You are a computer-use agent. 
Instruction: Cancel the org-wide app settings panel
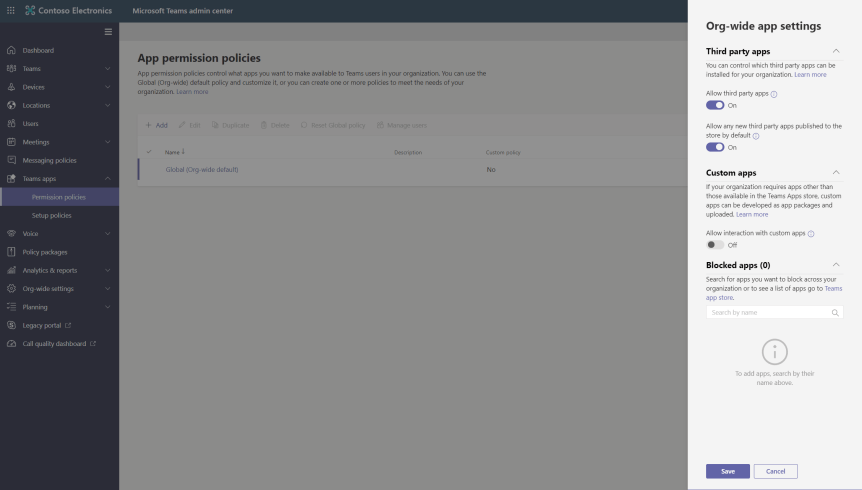[775, 471]
